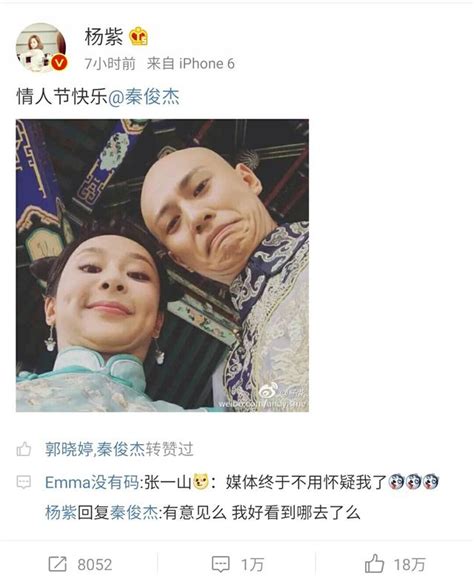Open the @秦俊杰 mention link
The image size is (474, 582).
point(144,97)
